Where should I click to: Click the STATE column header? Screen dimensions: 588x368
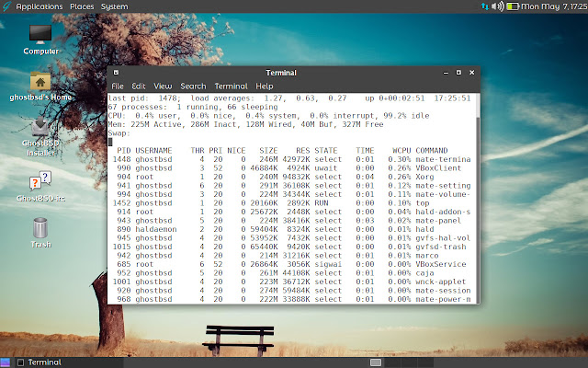[x=326, y=151]
